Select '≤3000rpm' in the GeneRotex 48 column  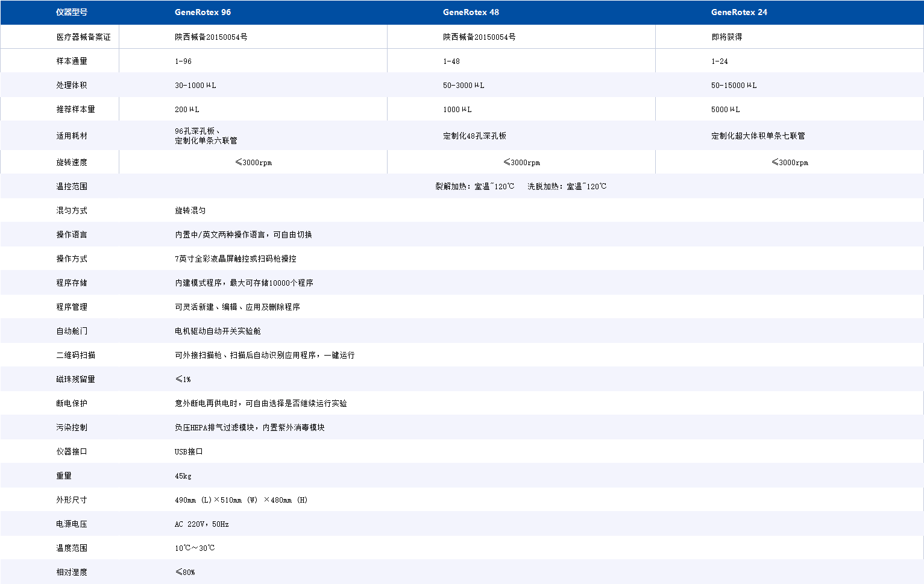click(x=521, y=162)
